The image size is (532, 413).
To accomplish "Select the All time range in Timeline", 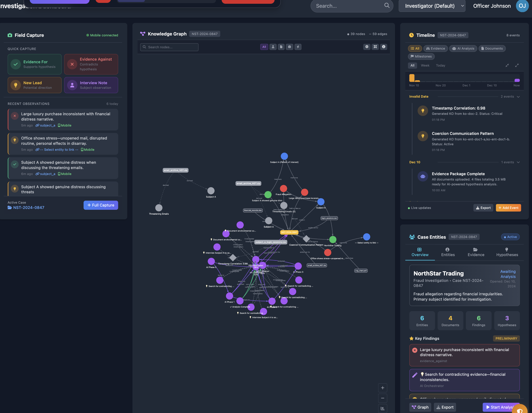I will tap(412, 65).
